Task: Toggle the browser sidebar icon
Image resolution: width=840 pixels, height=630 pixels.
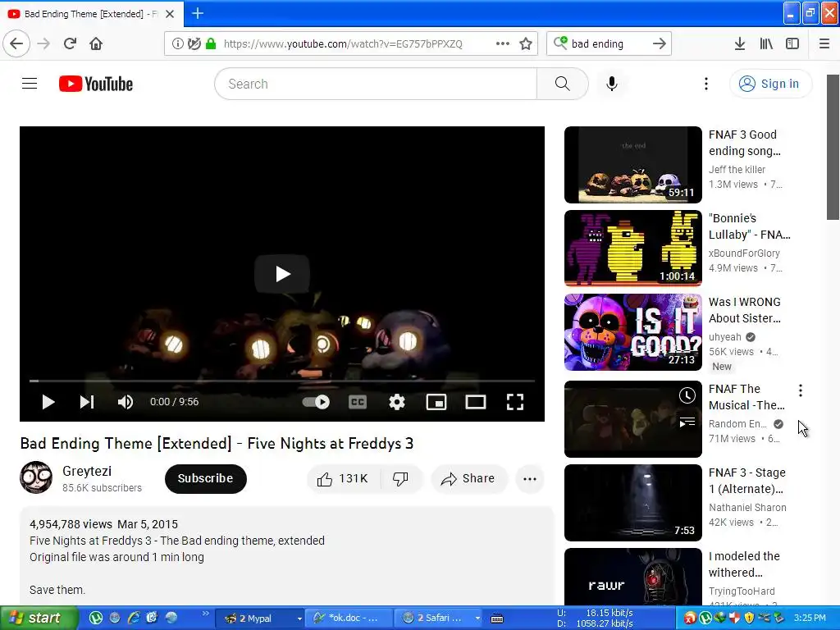Action: pyautogui.click(x=792, y=43)
